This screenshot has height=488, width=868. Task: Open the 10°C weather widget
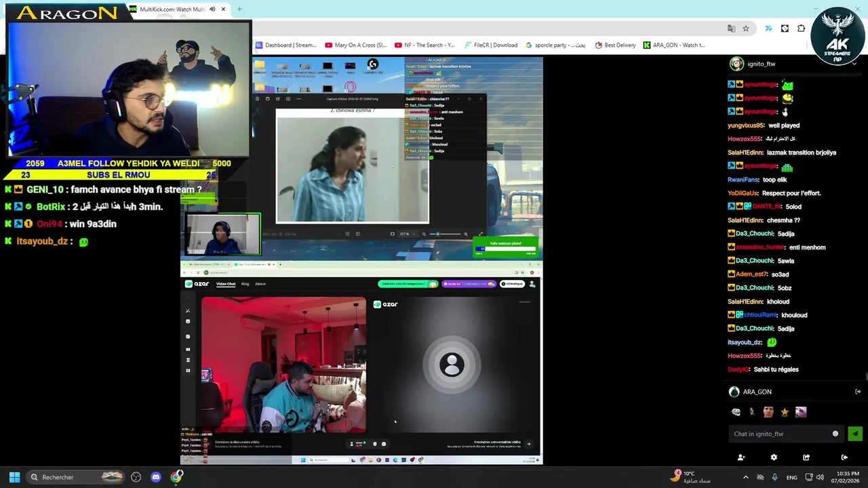692,477
